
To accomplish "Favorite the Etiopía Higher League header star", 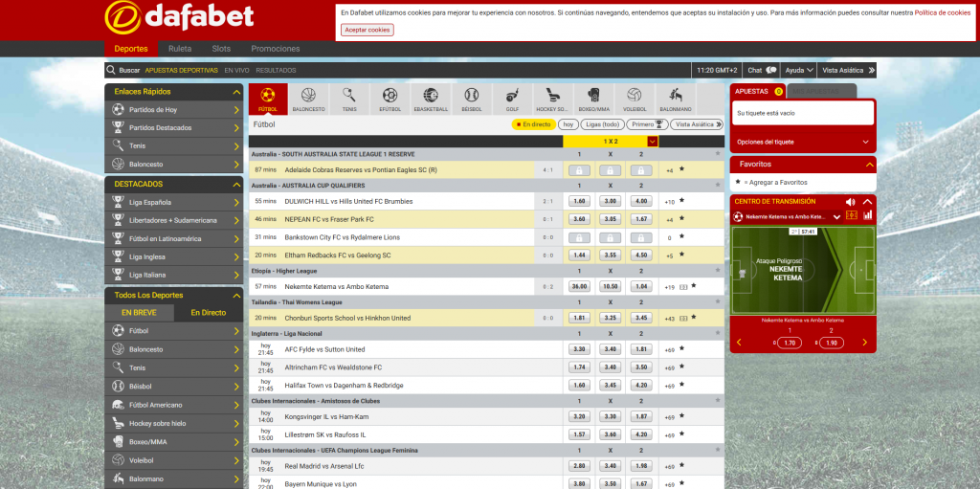I will pyautogui.click(x=718, y=271).
